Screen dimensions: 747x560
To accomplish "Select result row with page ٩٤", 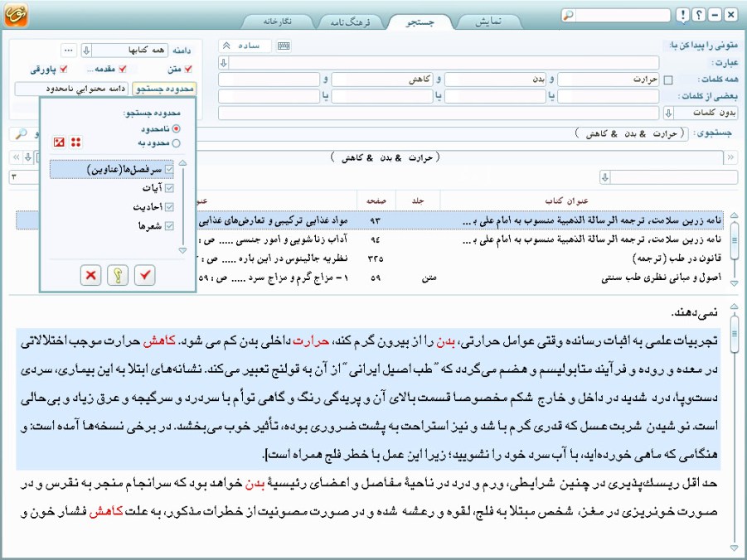I will coord(460,239).
